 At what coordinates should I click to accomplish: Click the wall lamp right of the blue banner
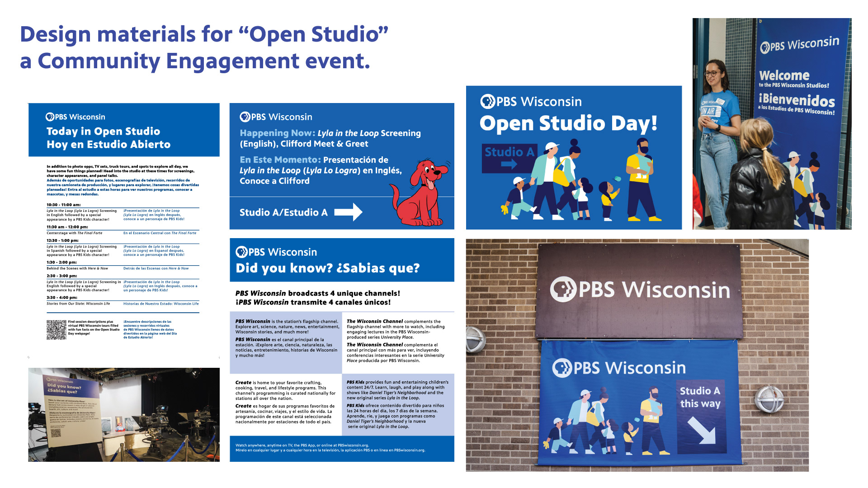pos(769,399)
